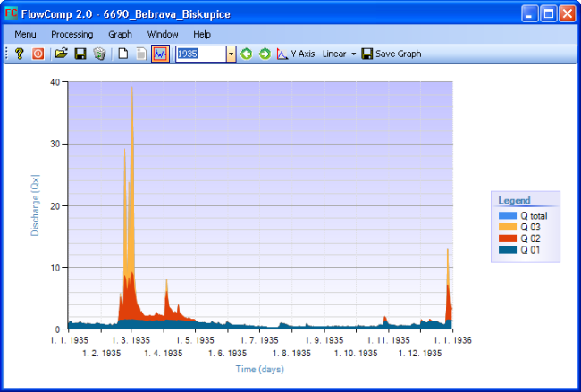Click the 1. 10. 1935 axis date label
Image resolution: width=581 pixels, height=392 pixels.
click(356, 353)
